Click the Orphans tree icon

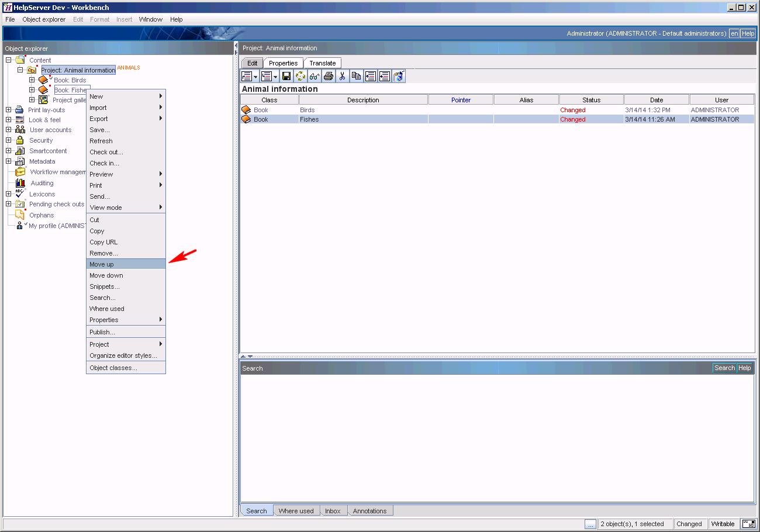[20, 215]
